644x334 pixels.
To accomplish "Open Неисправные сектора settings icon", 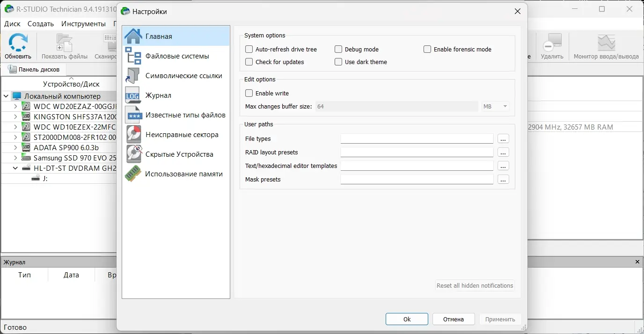I will (133, 135).
